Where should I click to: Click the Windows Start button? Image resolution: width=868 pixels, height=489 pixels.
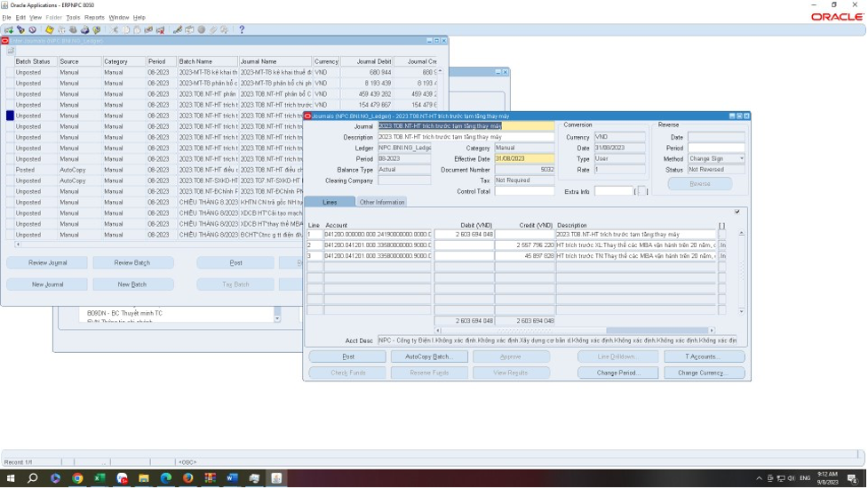click(x=11, y=478)
